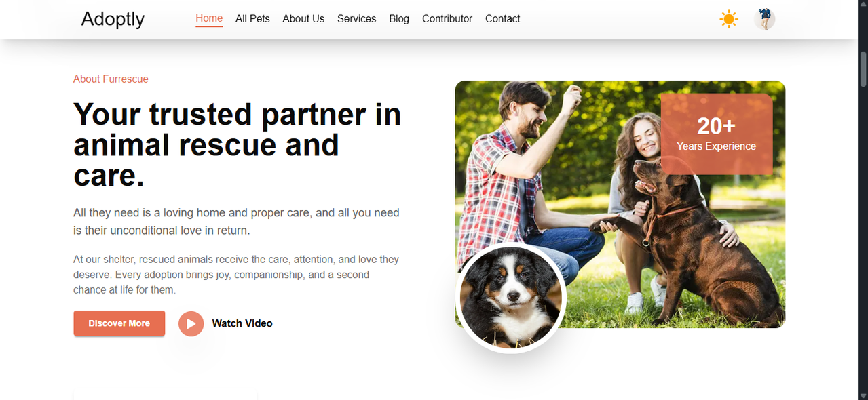This screenshot has height=400, width=868.
Task: Select the Contact nav link
Action: click(x=503, y=19)
